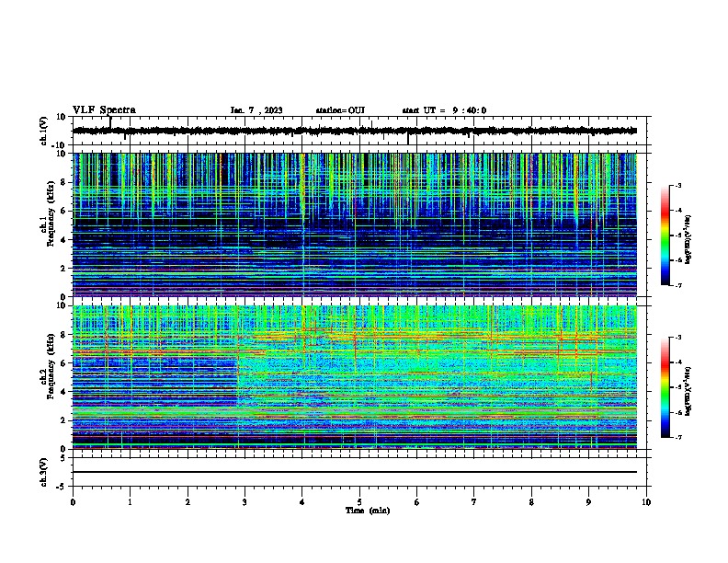
Task: Click the time axis tick label "4"
Action: click(x=302, y=502)
